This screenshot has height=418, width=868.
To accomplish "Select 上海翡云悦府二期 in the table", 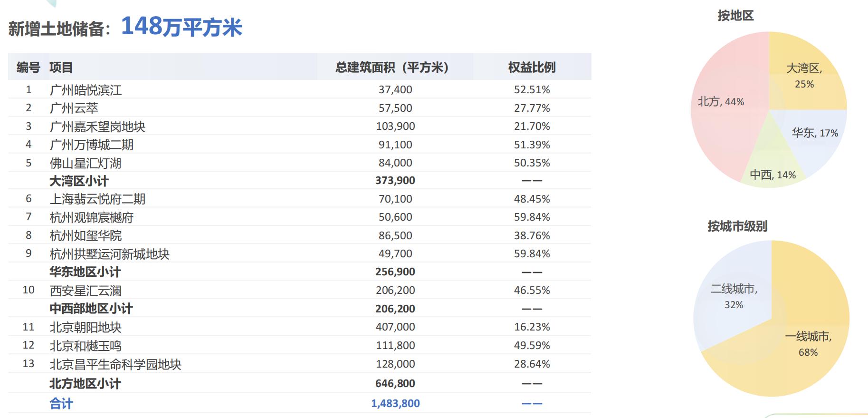I will [97, 199].
